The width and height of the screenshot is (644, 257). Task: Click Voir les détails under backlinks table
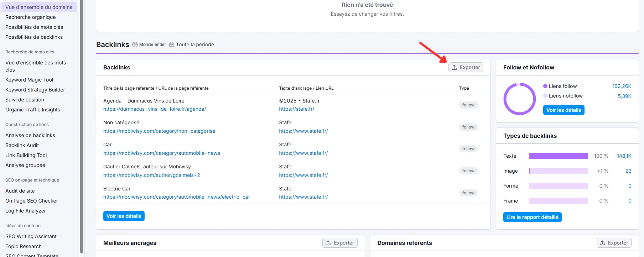coord(124,216)
